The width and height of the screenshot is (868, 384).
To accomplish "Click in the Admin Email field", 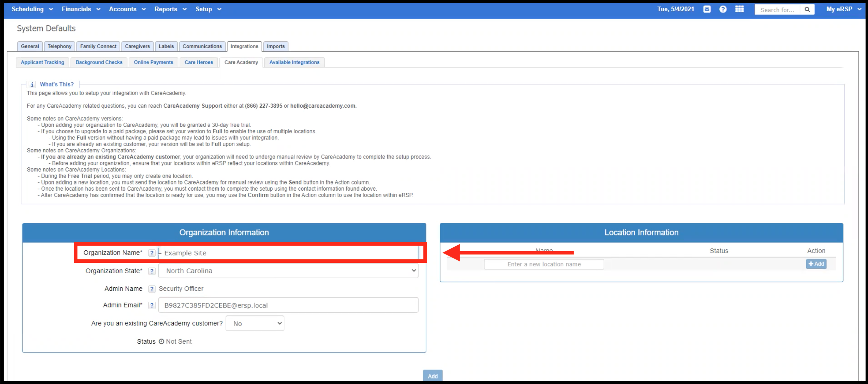I will (x=288, y=305).
